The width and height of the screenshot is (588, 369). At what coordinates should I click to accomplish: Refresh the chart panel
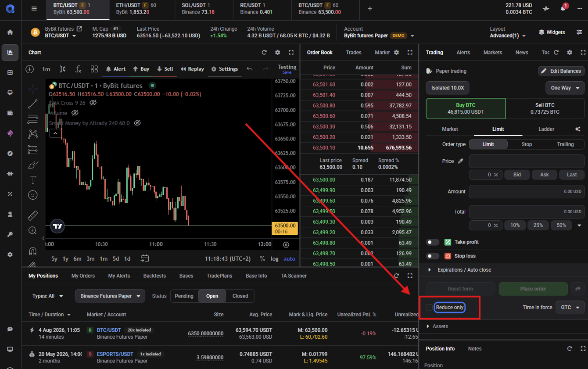pos(264,52)
